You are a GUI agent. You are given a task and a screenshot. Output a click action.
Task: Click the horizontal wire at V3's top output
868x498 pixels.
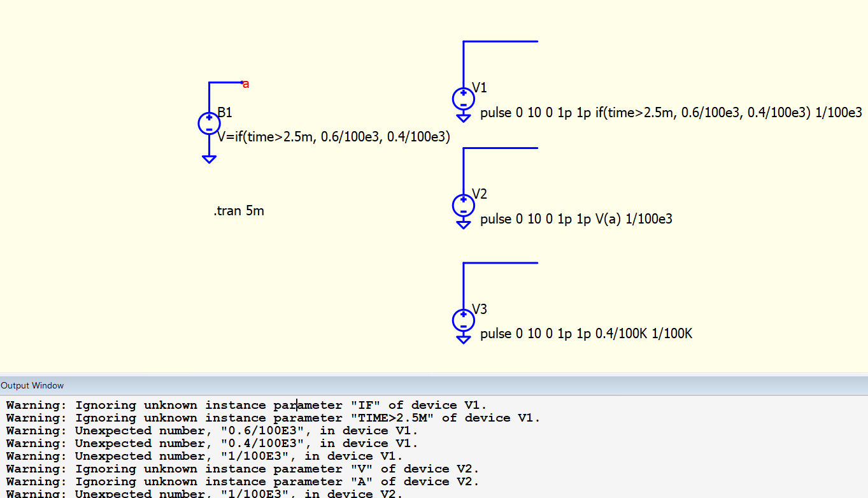pos(501,262)
